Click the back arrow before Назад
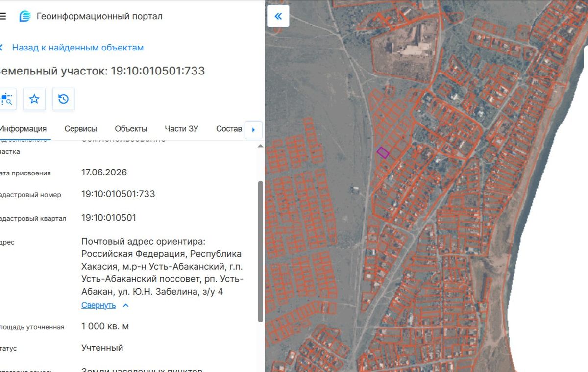Viewport: 588px width, 372px height. [x=1, y=48]
